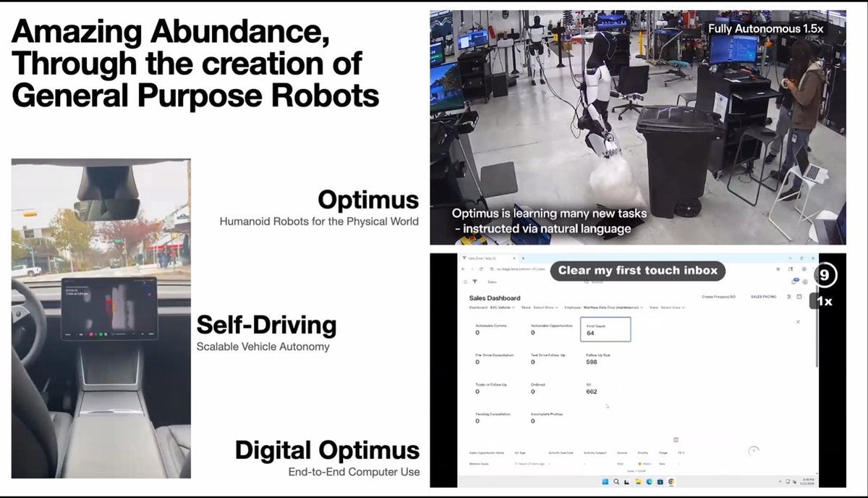
Task: Select the Trade-in Follow Up card
Action: coord(491,388)
